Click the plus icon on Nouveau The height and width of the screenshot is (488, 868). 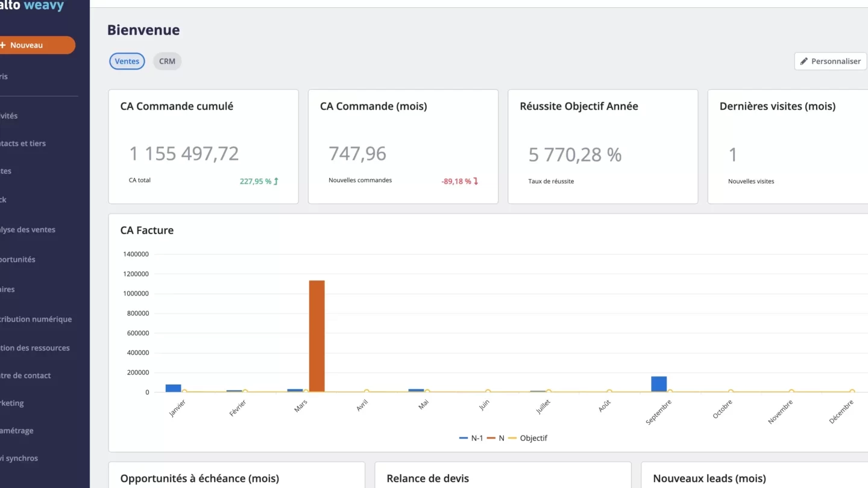[3, 45]
